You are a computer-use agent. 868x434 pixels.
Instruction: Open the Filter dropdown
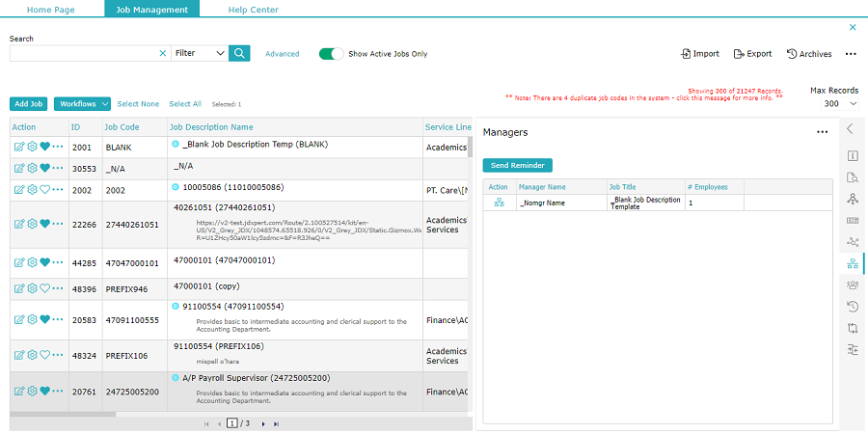[199, 54]
